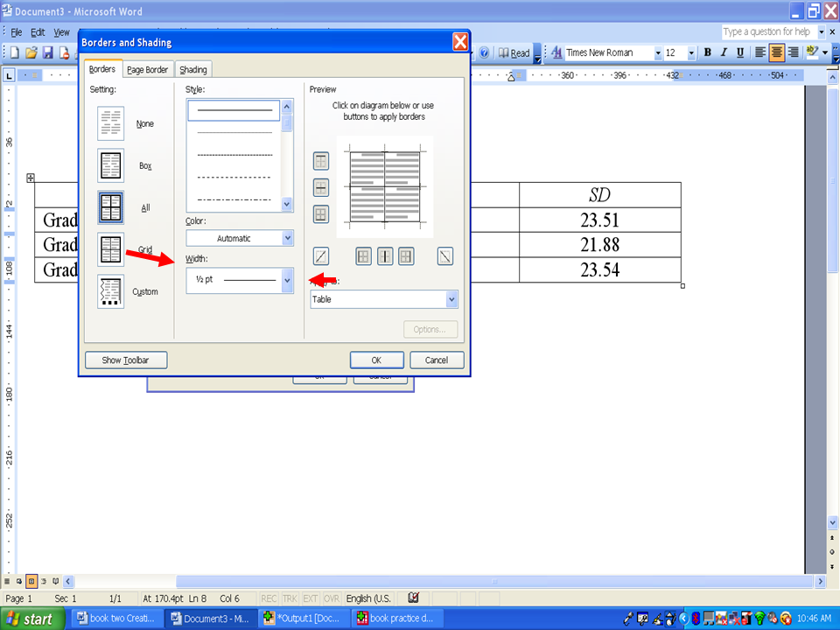Toggle the top border preview button
The height and width of the screenshot is (630, 840).
(321, 161)
